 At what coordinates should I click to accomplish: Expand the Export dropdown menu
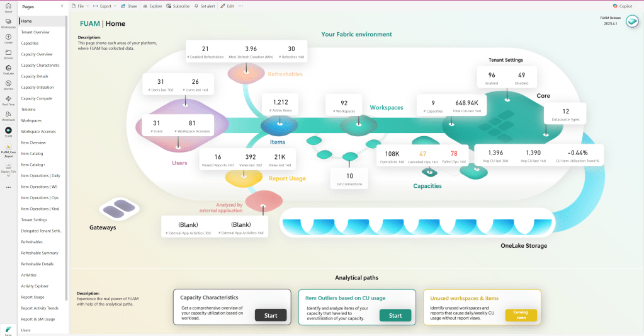click(x=103, y=6)
